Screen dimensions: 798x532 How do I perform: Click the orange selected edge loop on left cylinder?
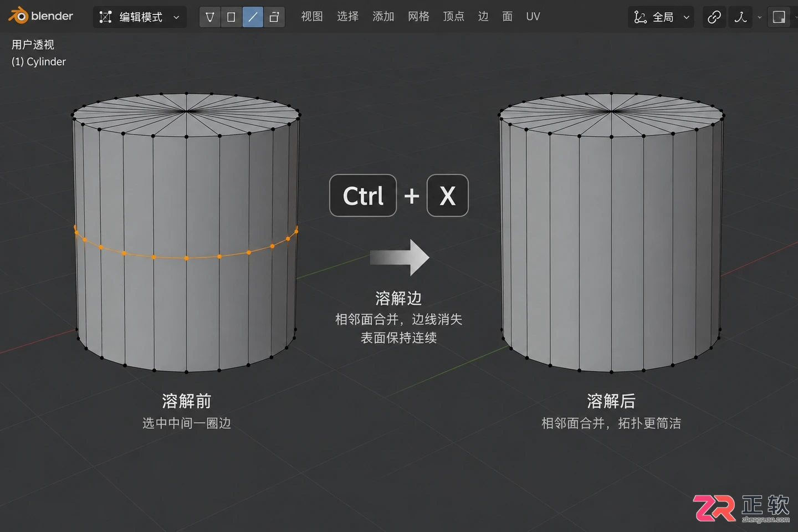pyautogui.click(x=186, y=258)
